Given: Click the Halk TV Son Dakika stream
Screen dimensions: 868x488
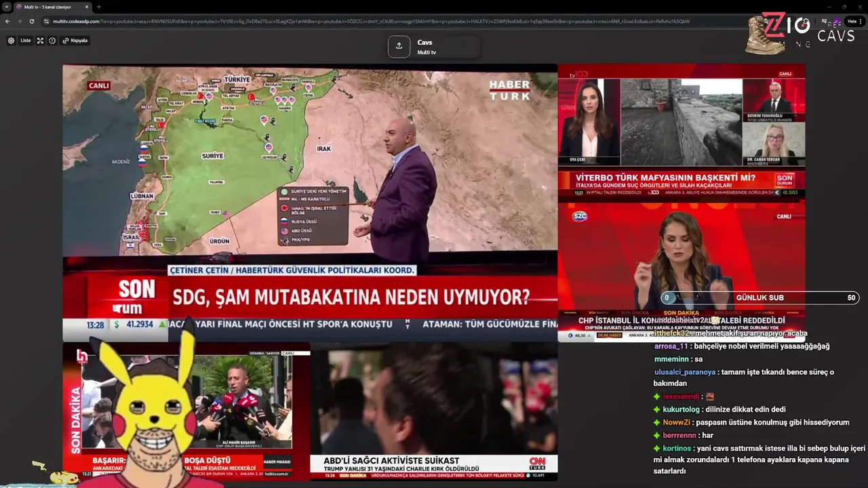Looking at the screenshot, I should pos(186,411).
